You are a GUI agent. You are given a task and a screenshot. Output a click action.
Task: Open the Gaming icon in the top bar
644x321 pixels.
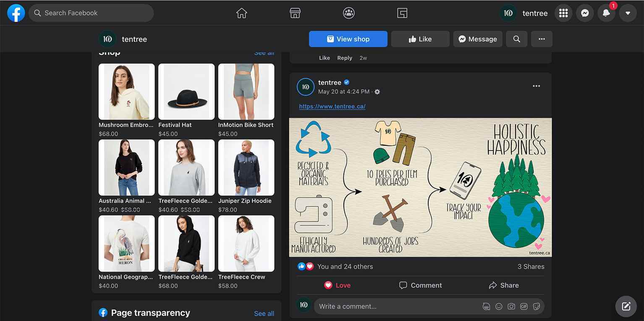click(x=402, y=13)
